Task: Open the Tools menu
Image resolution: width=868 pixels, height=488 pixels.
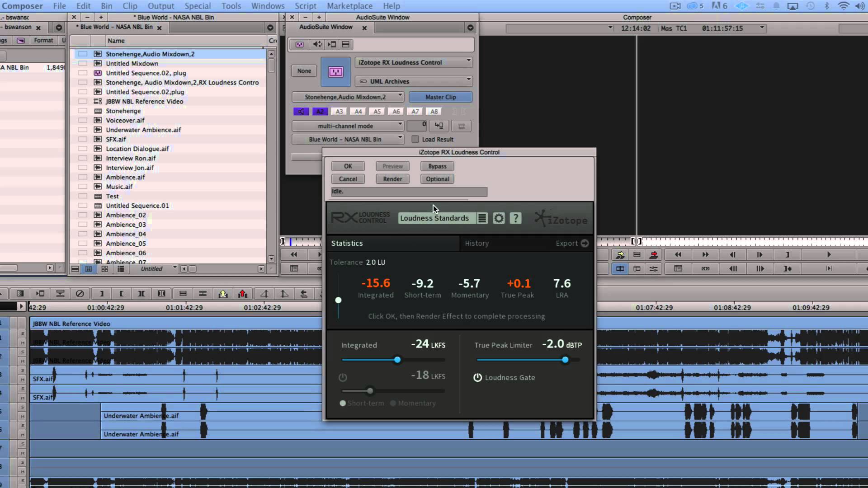Action: pyautogui.click(x=231, y=6)
